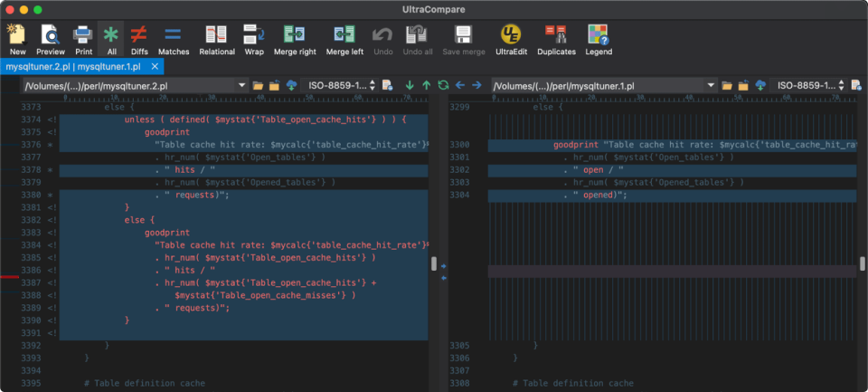
Task: Launch UltraEdit from the toolbar
Action: (511, 36)
